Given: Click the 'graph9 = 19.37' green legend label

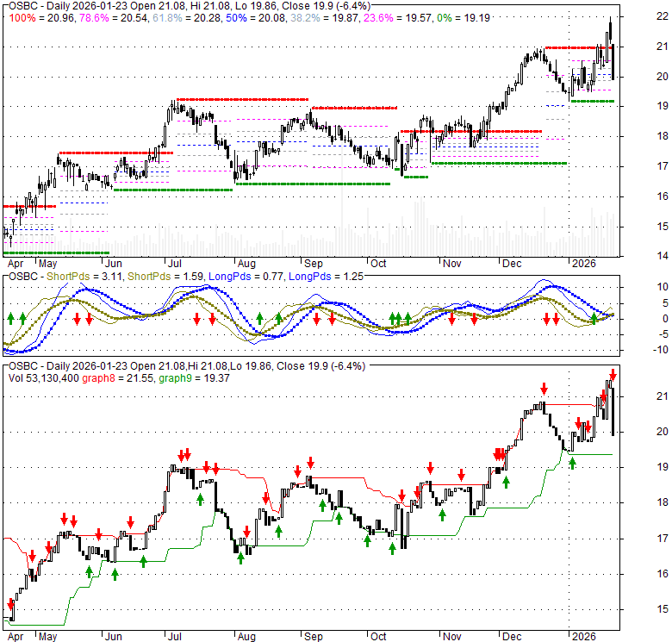Looking at the screenshot, I should coord(194,378).
